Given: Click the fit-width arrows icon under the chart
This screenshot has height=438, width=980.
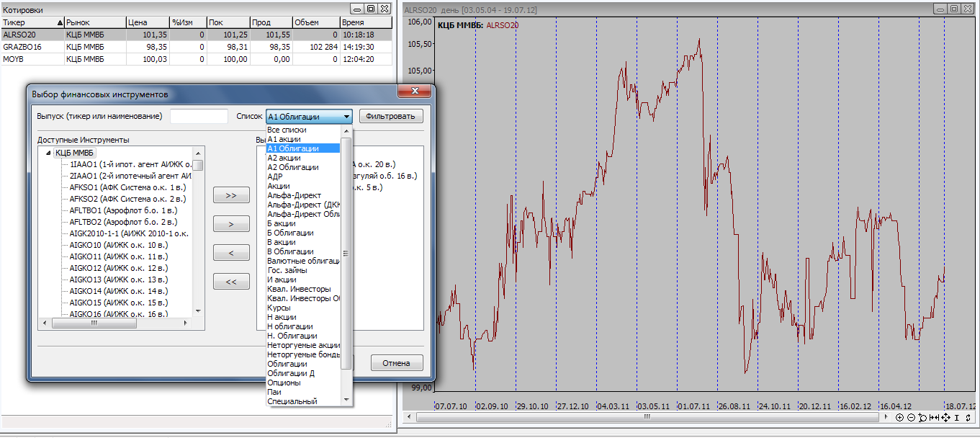Looking at the screenshot, I should pos(934,417).
